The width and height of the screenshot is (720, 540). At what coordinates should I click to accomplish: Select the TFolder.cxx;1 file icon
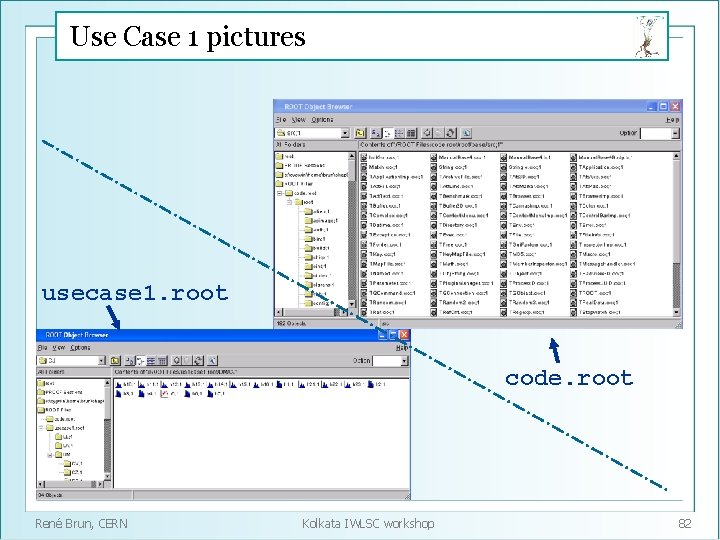coord(364,245)
